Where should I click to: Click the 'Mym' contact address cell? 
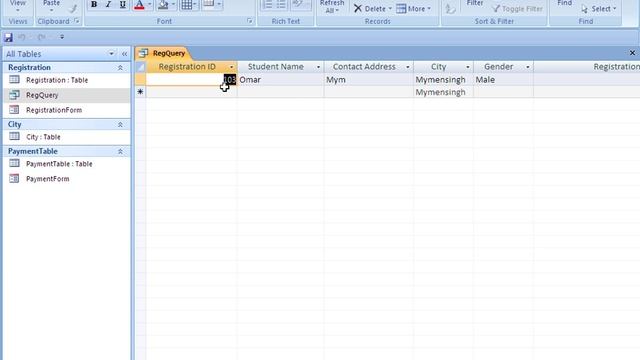point(369,80)
